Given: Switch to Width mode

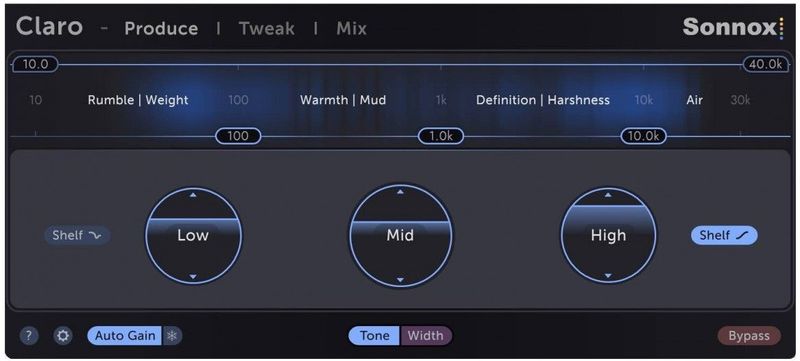Looking at the screenshot, I should (426, 336).
